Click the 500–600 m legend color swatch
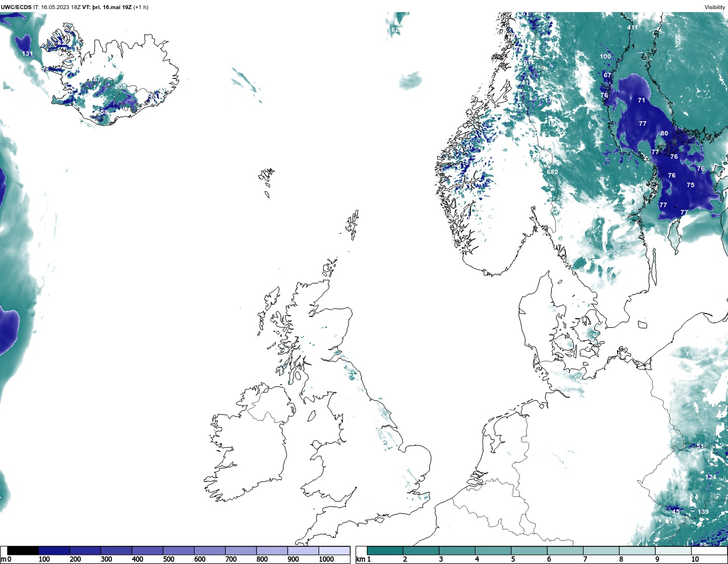This screenshot has width=728, height=564. (179, 550)
